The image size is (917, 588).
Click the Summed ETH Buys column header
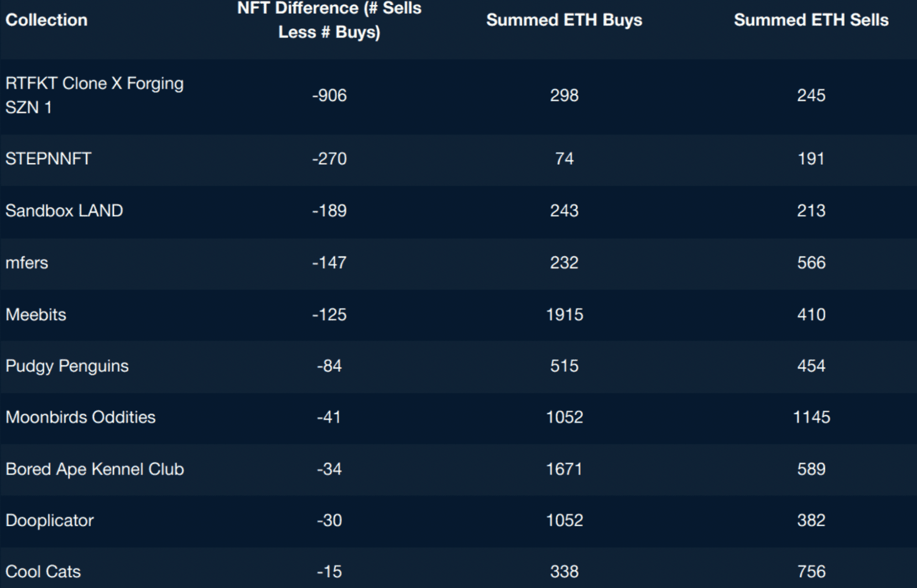[x=564, y=20]
